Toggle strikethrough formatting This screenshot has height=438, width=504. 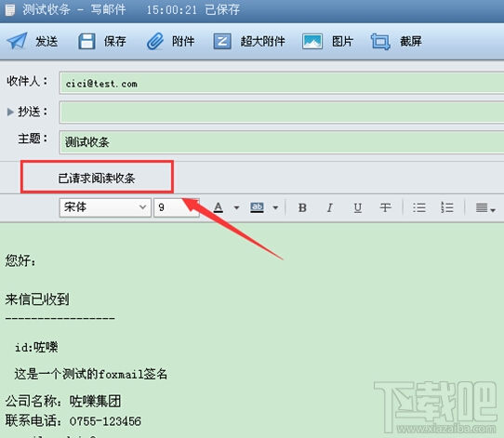385,208
